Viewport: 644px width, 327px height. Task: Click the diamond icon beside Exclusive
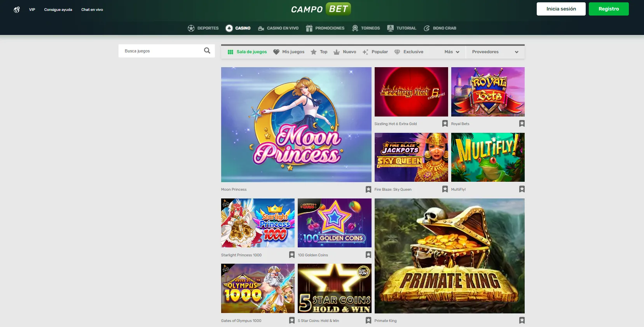(397, 52)
